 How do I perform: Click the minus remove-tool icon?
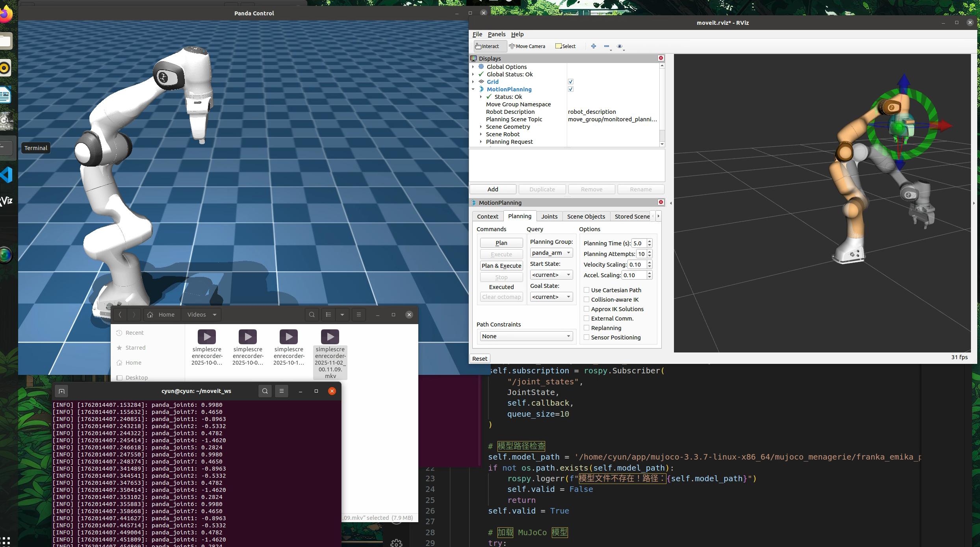point(606,46)
